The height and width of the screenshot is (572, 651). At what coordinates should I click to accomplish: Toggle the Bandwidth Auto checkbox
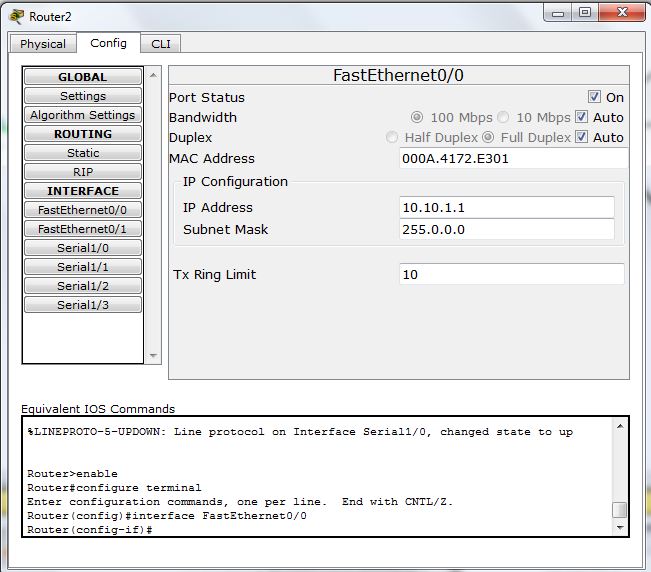tap(581, 117)
